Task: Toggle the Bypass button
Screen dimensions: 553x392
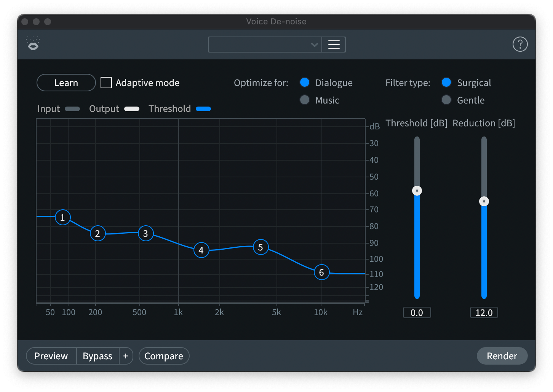Action: [x=97, y=356]
